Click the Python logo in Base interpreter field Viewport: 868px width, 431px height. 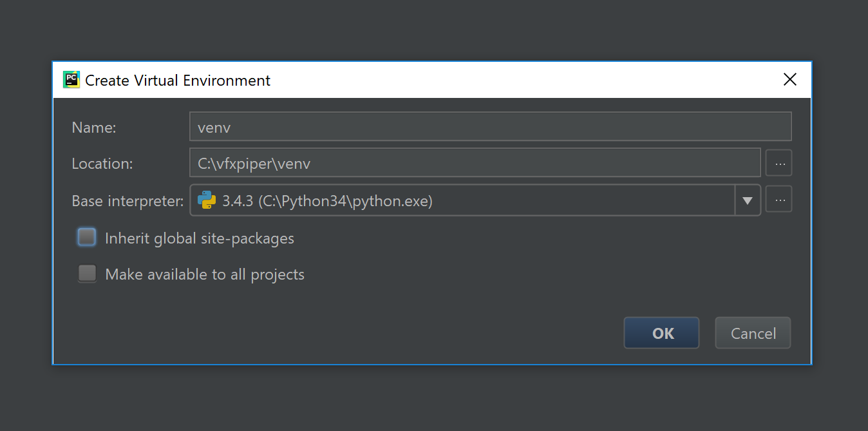(207, 200)
